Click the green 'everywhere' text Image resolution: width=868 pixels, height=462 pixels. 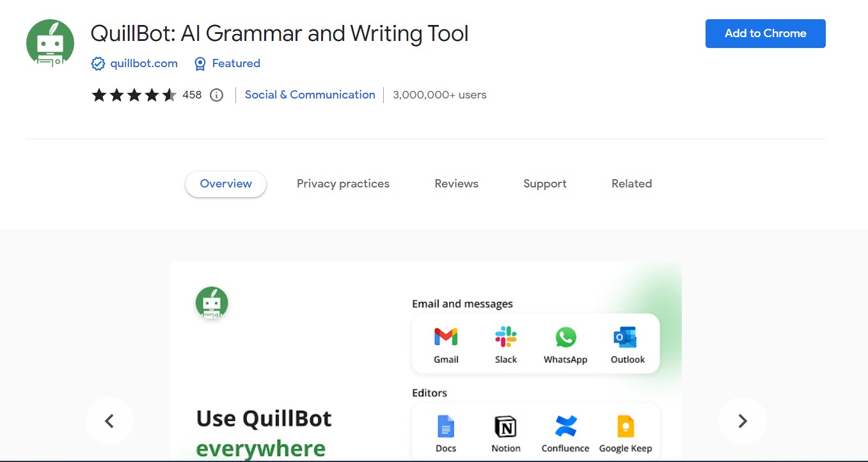tap(260, 449)
